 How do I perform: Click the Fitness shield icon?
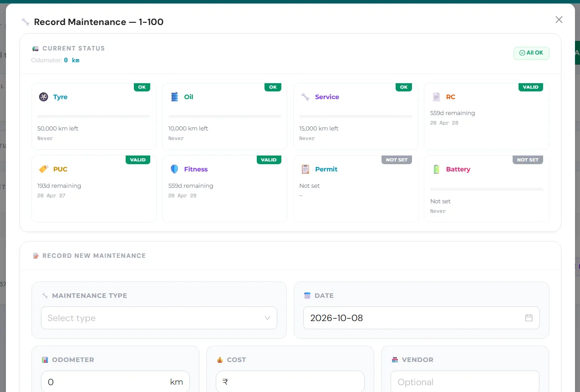pos(174,169)
